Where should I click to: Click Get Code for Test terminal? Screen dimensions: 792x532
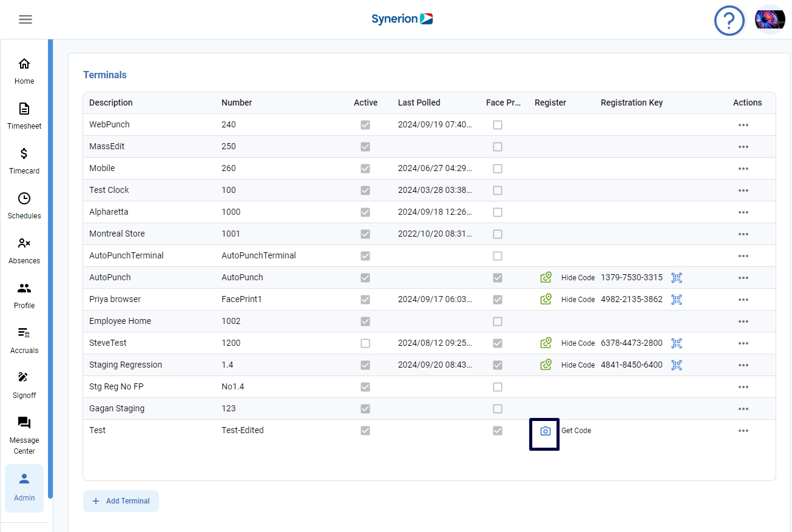coord(576,431)
